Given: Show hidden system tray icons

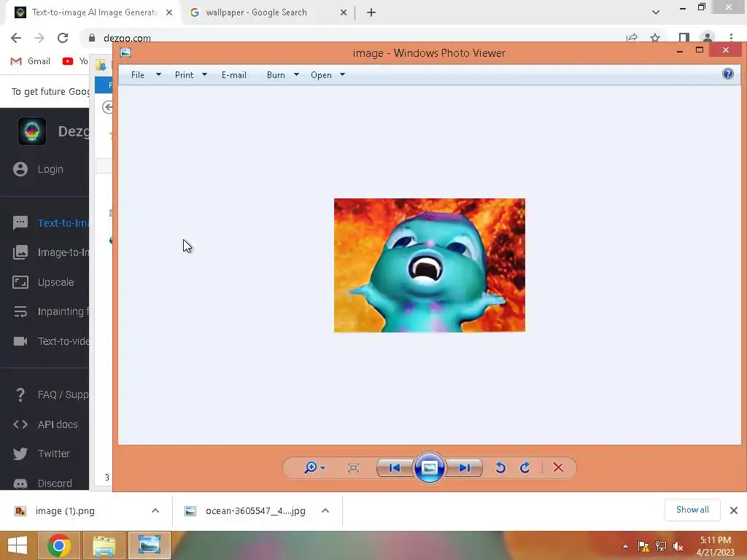Looking at the screenshot, I should click(625, 546).
